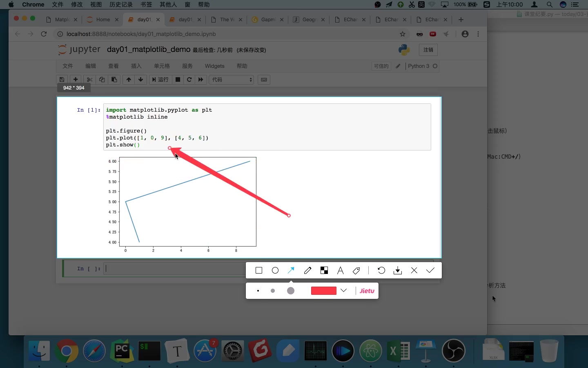Switch to the Home browser tab
588x368 pixels.
102,19
